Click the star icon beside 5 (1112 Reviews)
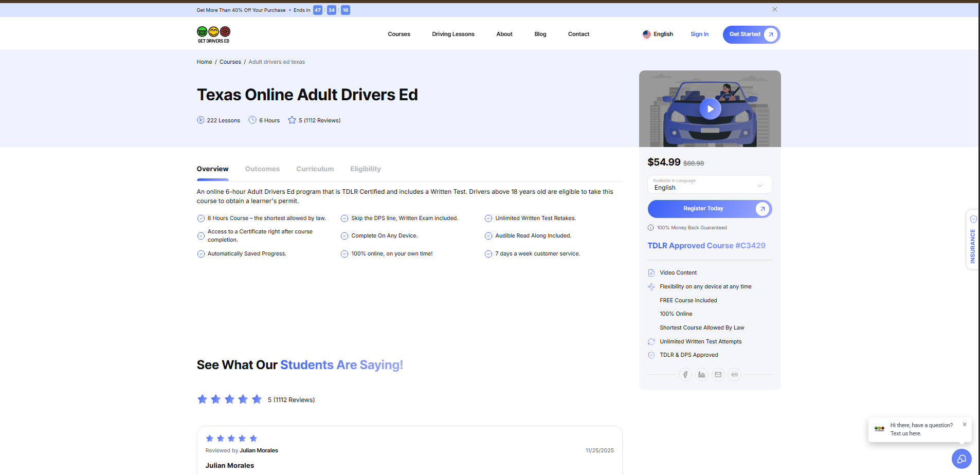The height and width of the screenshot is (475, 980). pyautogui.click(x=292, y=120)
